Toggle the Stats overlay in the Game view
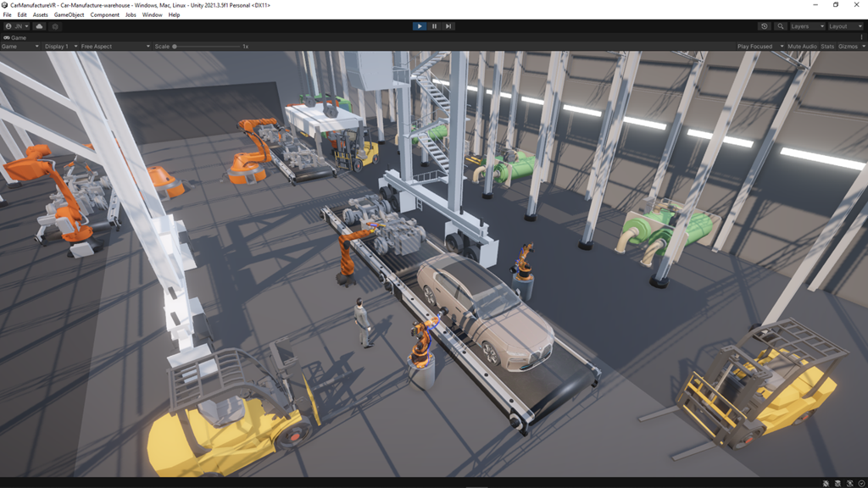Image resolution: width=868 pixels, height=488 pixels. (827, 46)
